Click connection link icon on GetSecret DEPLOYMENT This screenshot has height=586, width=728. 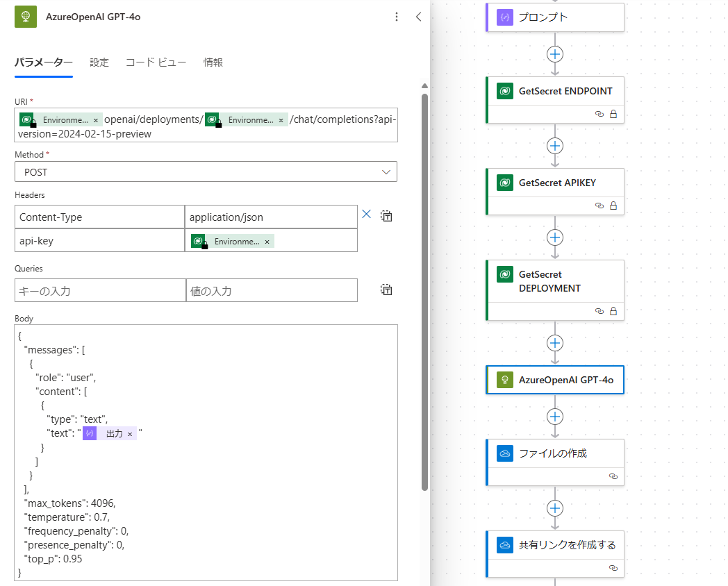pyautogui.click(x=599, y=311)
